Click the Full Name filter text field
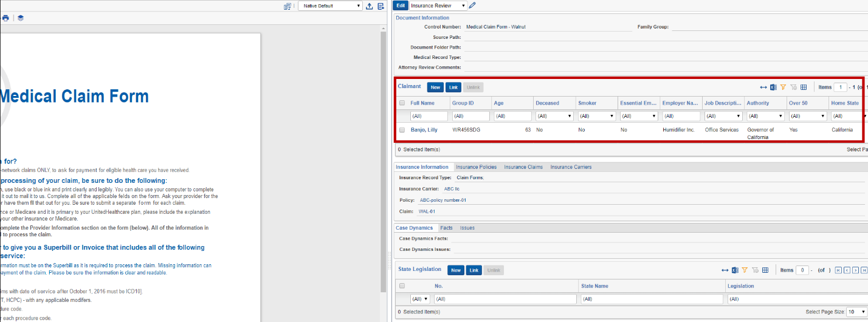 pyautogui.click(x=428, y=116)
